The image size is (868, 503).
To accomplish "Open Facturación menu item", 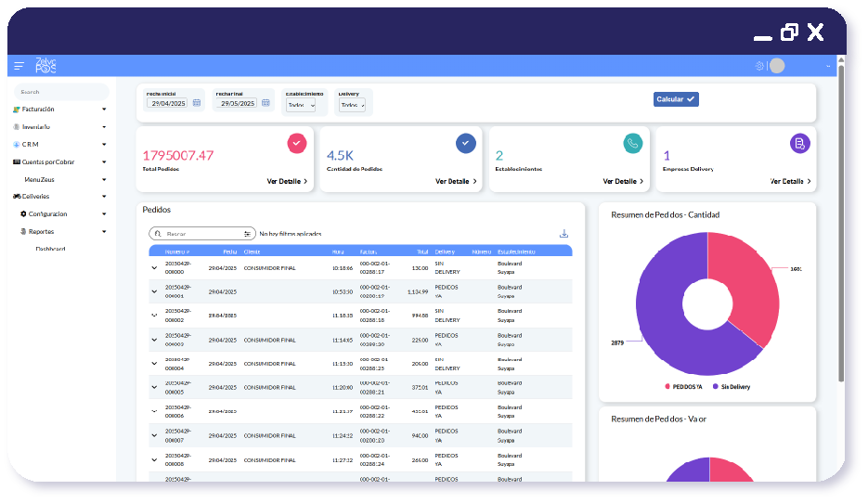I will coord(38,110).
